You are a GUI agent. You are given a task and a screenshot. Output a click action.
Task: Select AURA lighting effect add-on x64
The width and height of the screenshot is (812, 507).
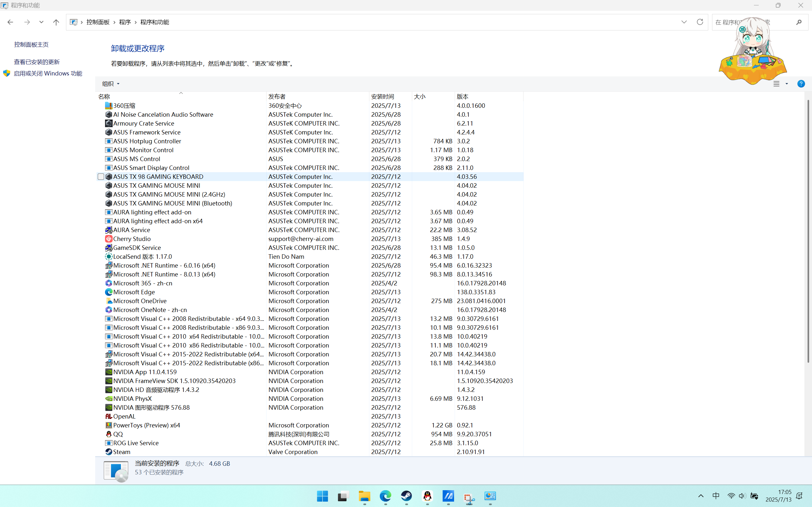(x=309, y=221)
